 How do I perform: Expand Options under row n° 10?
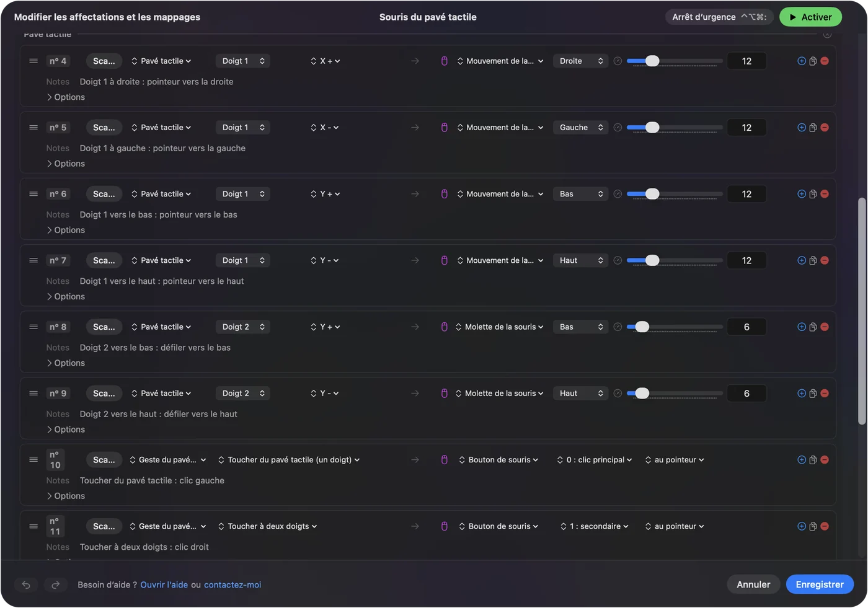(66, 496)
